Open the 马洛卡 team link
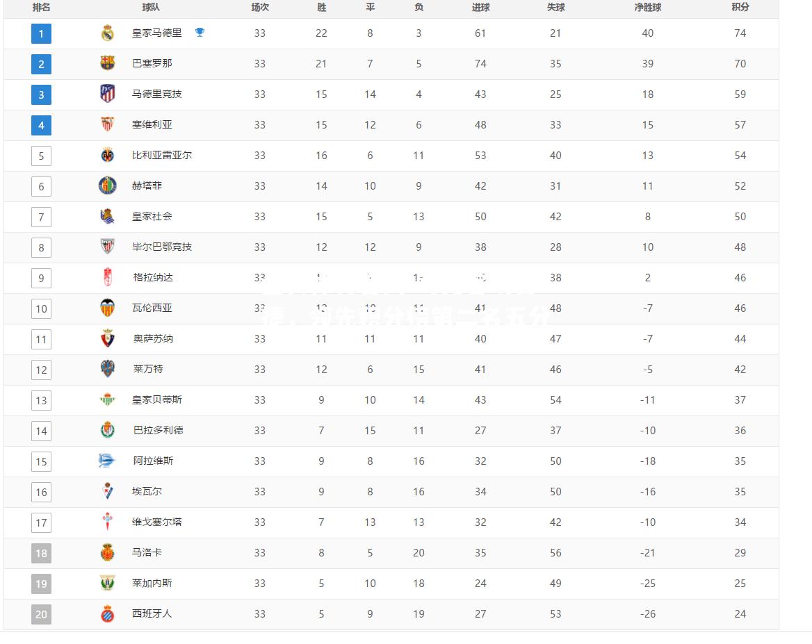Screen dimensions: 812x644 pos(147,552)
